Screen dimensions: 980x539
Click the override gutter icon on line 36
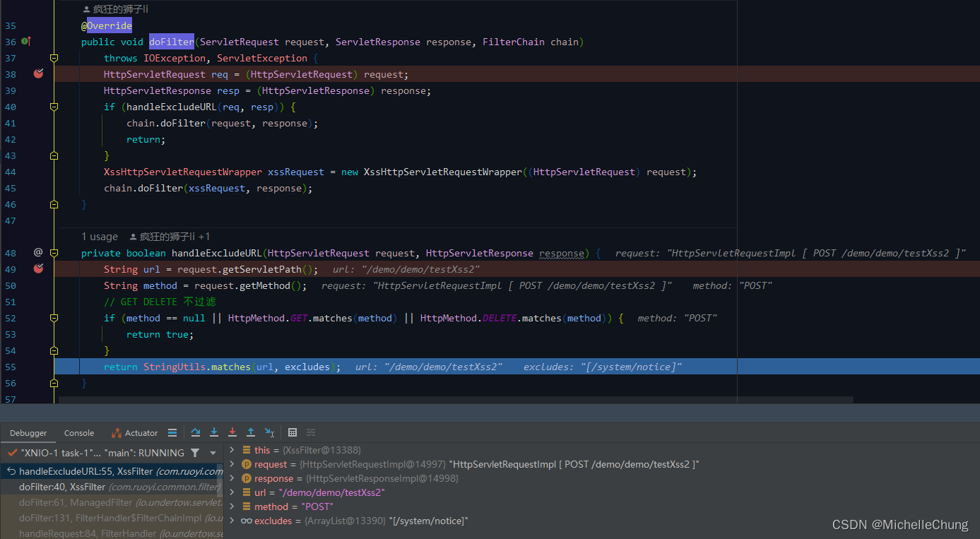(x=26, y=42)
